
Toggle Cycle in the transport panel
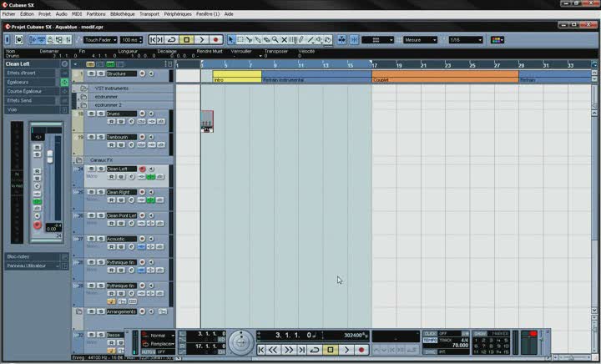coord(315,350)
